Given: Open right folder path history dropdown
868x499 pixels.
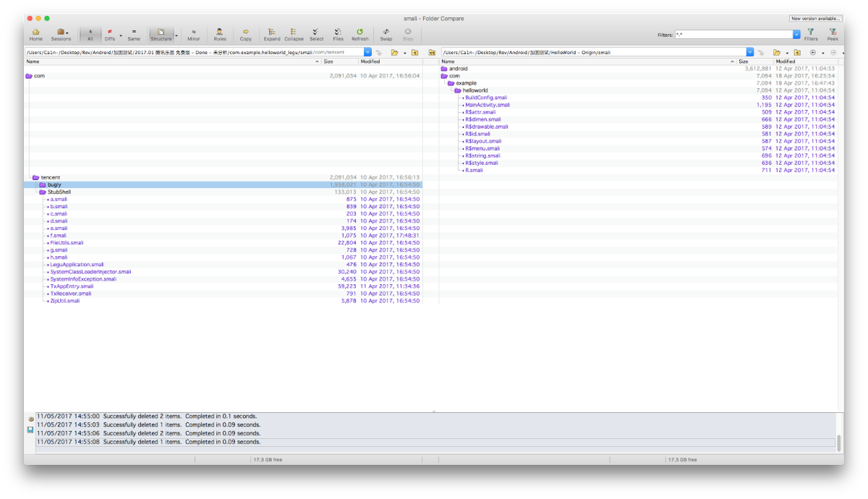Looking at the screenshot, I should (x=750, y=52).
